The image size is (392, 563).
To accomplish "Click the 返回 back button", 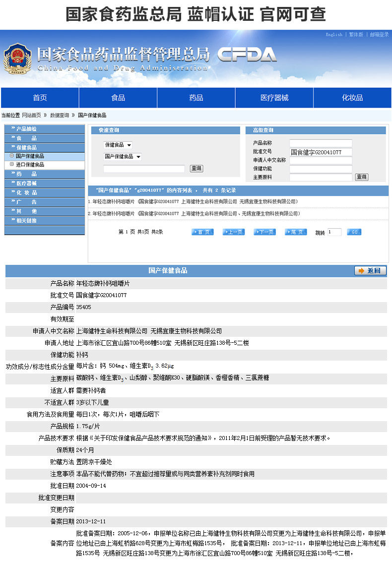I will pos(370,270).
